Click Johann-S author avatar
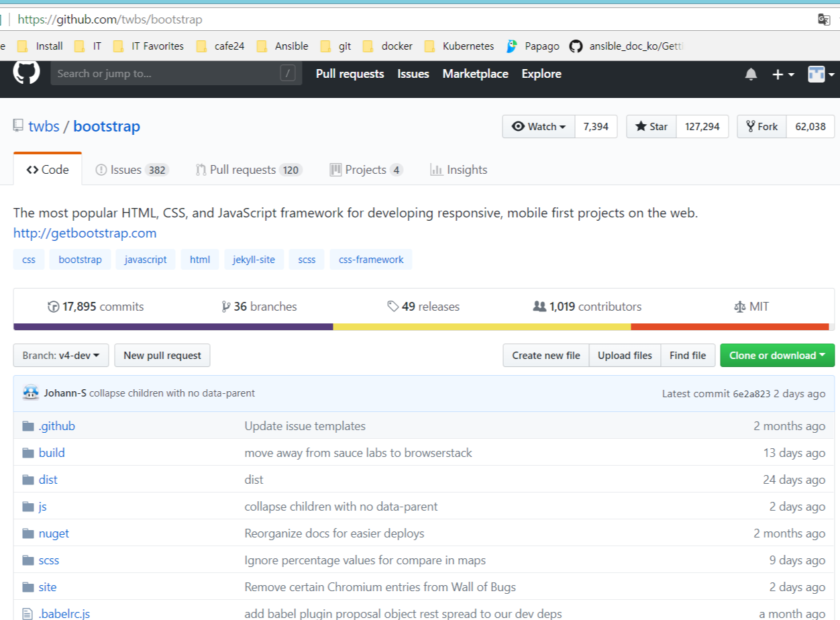Viewport: 840px width, 620px height. click(31, 393)
